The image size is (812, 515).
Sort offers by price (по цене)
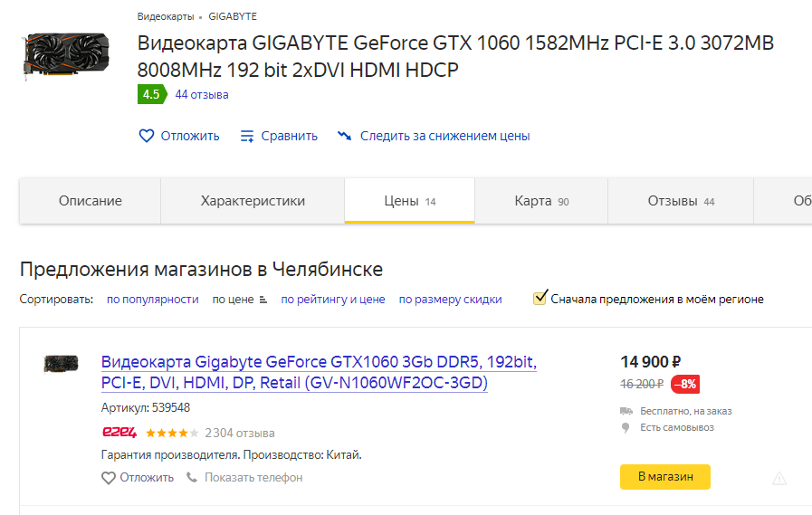(234, 299)
